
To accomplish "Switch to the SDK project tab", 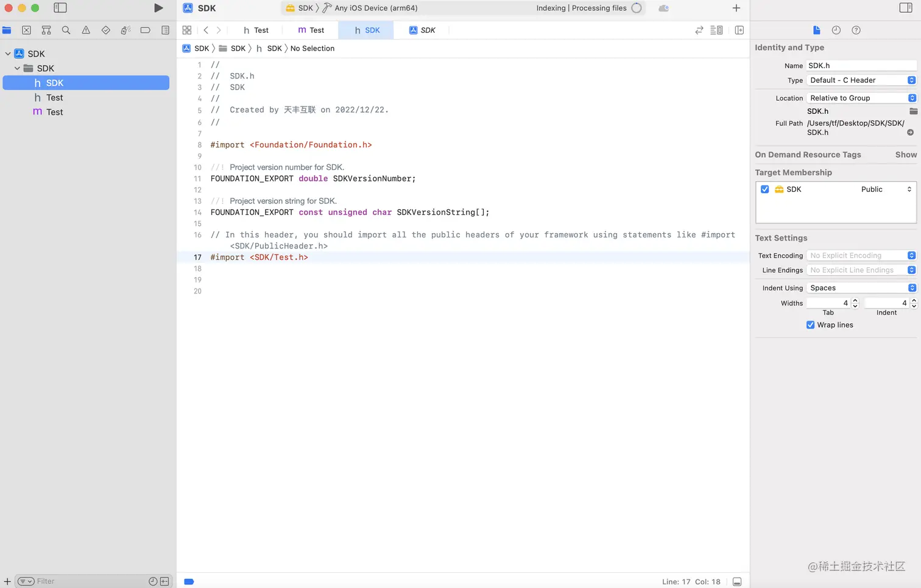I will point(422,30).
